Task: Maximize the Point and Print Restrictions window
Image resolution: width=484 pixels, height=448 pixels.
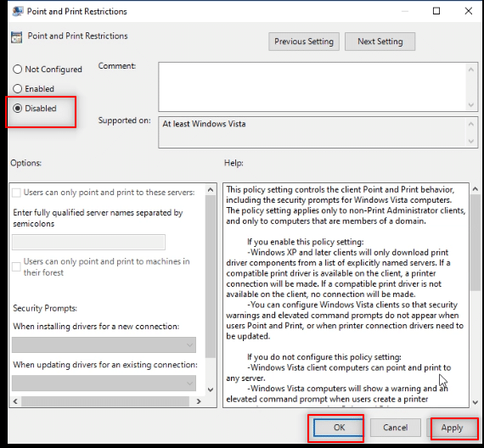Action: tap(436, 11)
